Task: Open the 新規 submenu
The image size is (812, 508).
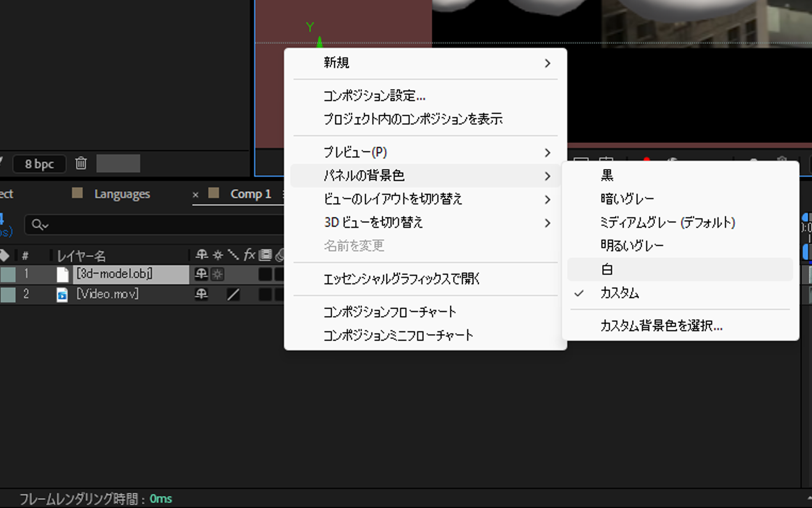Action: [425, 63]
